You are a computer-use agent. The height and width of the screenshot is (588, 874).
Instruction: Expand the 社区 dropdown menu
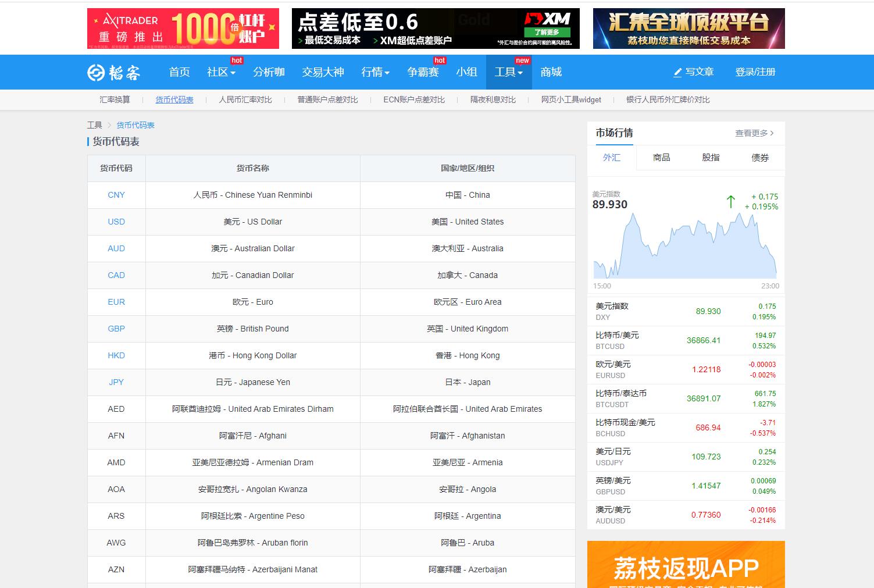pyautogui.click(x=221, y=72)
